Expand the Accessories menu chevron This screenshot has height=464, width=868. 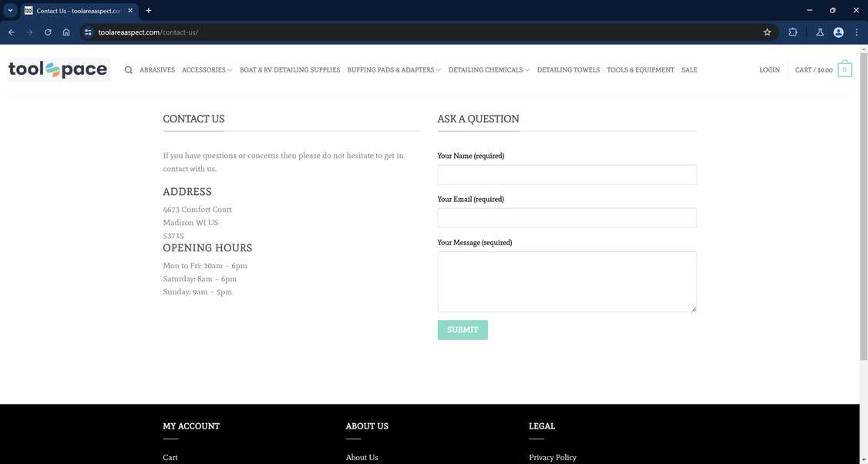click(230, 69)
